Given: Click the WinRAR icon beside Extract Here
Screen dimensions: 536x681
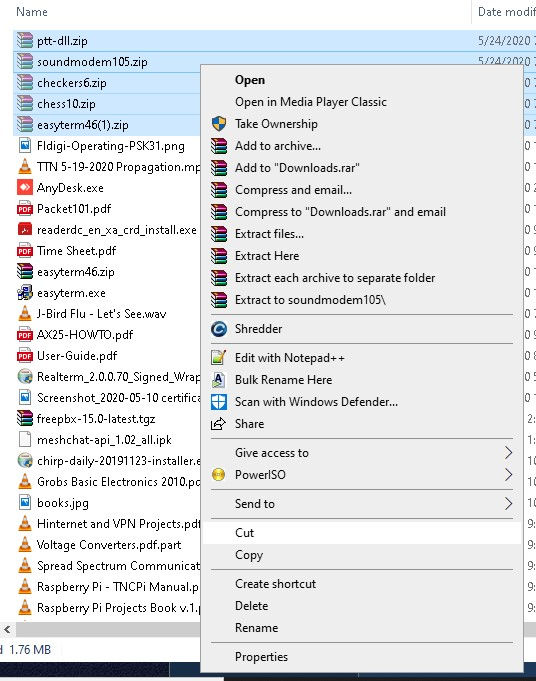Looking at the screenshot, I should point(219,256).
